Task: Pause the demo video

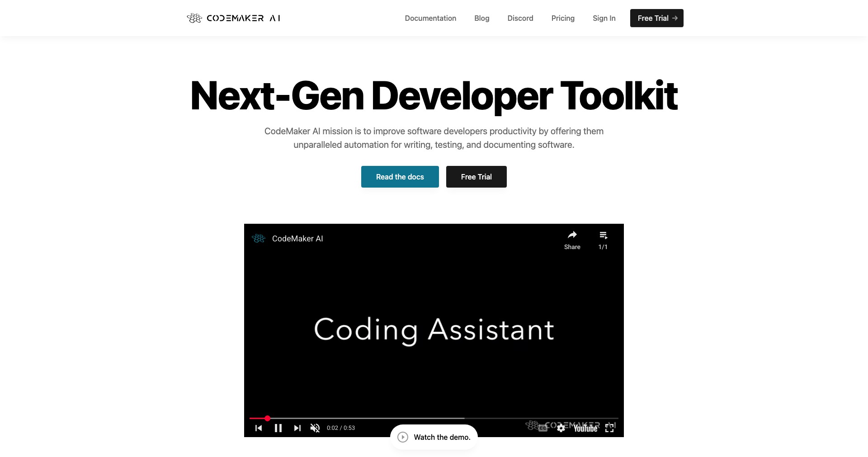Action: point(278,428)
